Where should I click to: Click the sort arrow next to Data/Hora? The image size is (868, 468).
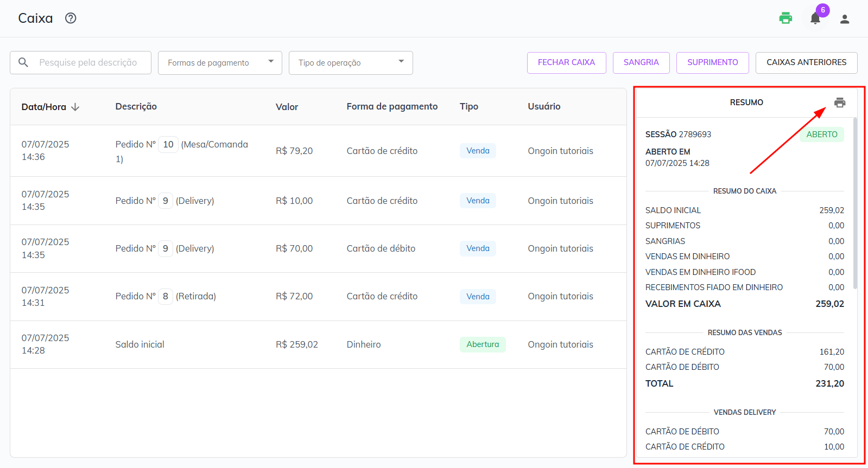coord(75,107)
